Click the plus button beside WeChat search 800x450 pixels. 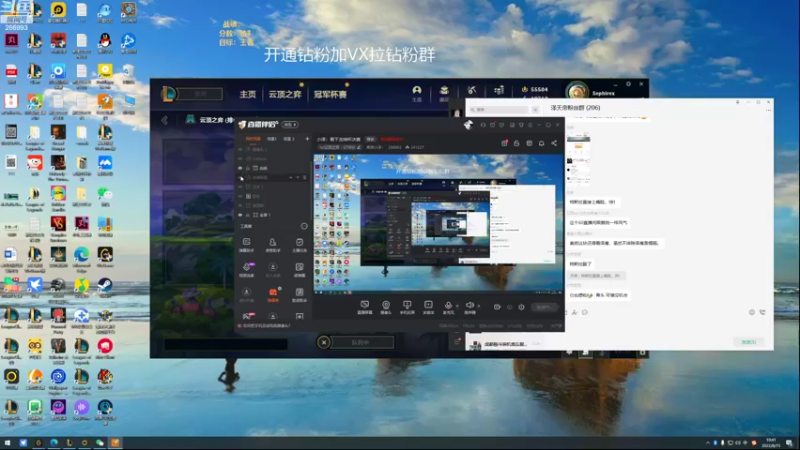coord(535,110)
